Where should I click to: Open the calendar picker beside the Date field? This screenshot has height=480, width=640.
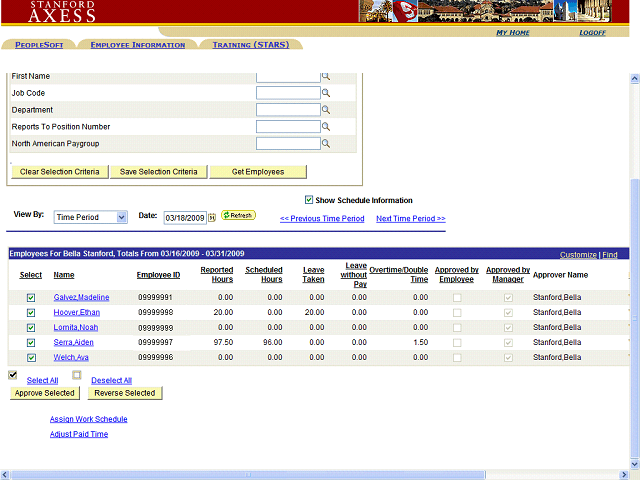[x=212, y=217]
